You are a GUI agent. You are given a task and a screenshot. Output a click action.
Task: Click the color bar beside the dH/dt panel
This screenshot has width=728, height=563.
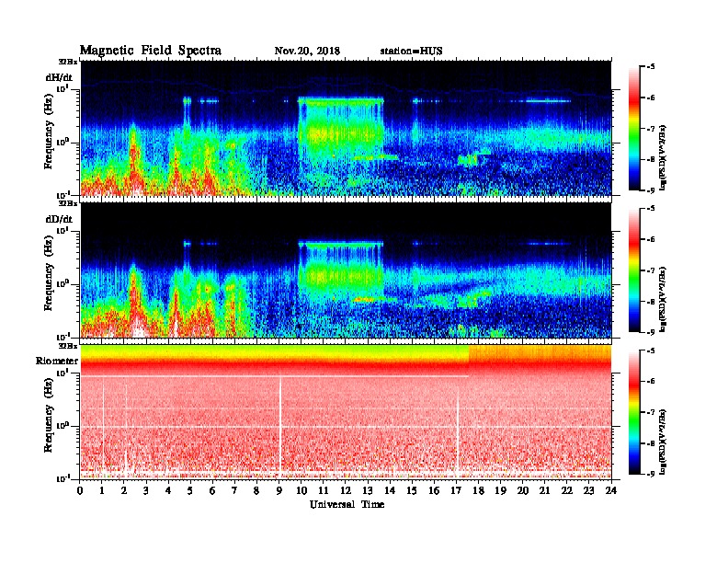634,128
